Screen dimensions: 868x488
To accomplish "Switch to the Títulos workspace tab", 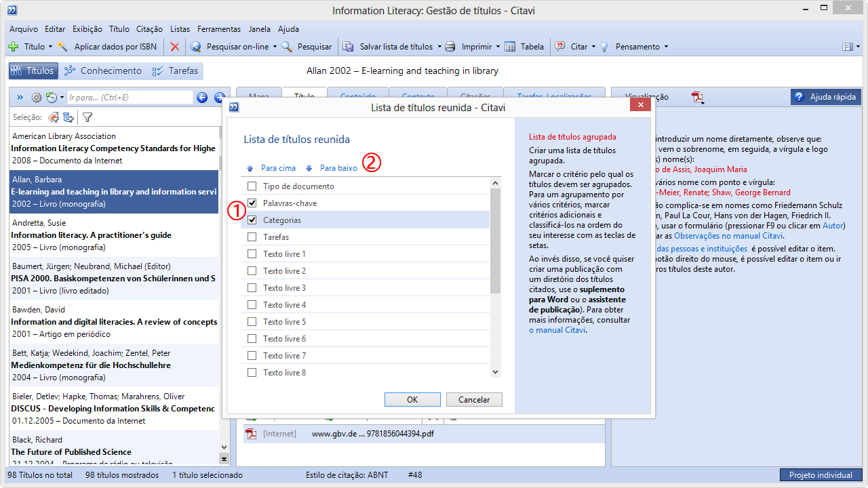I will click(x=33, y=70).
